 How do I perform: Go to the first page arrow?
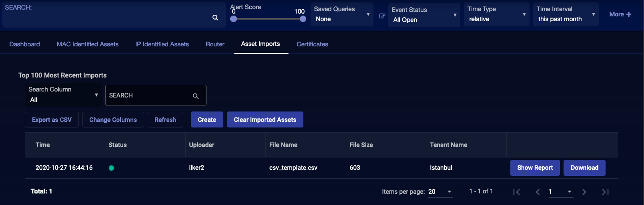tap(516, 192)
